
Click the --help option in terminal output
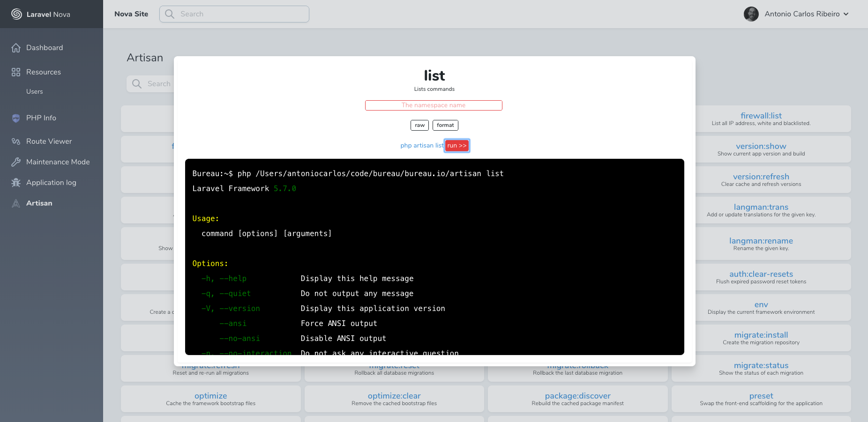(x=233, y=278)
